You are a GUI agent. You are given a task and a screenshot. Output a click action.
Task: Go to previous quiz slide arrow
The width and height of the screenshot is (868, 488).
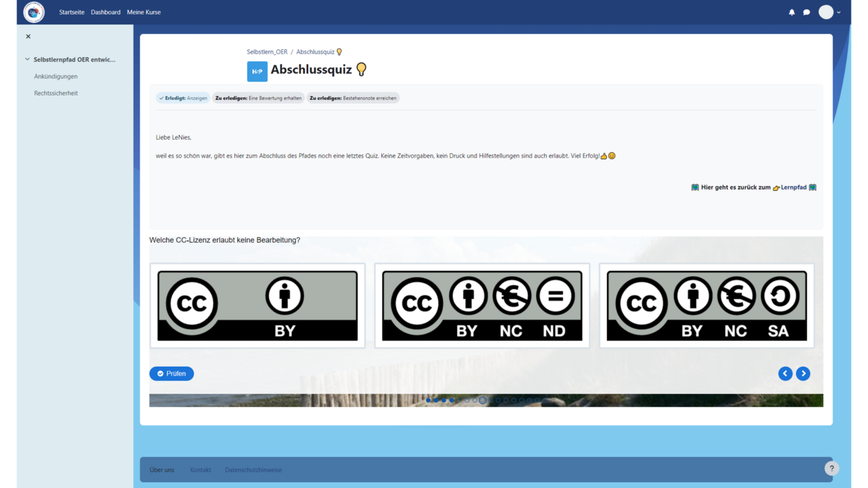click(x=785, y=374)
